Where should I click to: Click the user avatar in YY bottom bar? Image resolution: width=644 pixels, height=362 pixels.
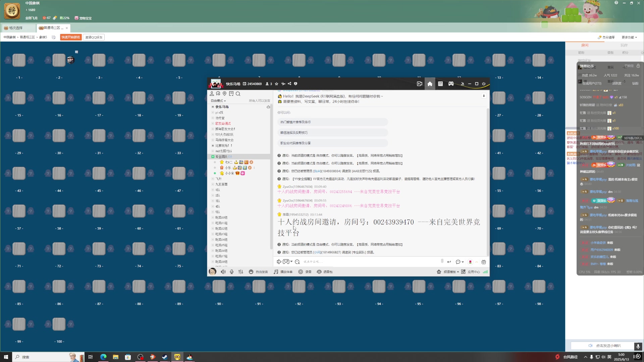[212, 271]
